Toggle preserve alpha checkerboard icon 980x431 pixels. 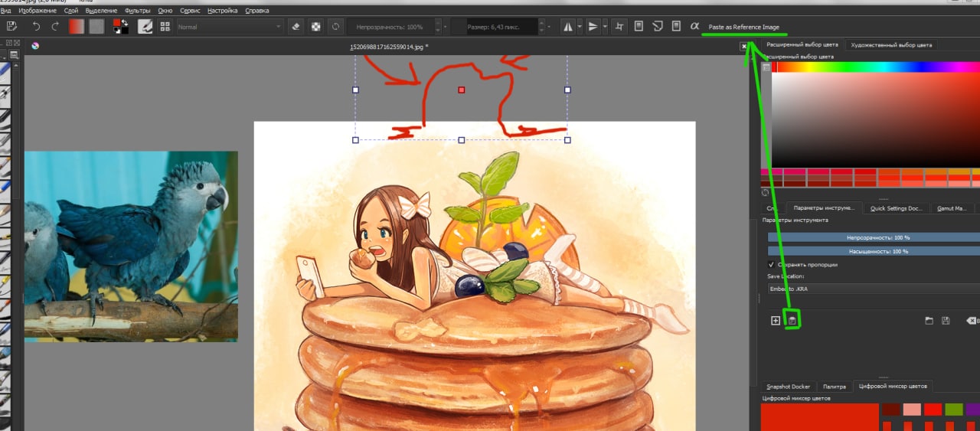[x=315, y=27]
